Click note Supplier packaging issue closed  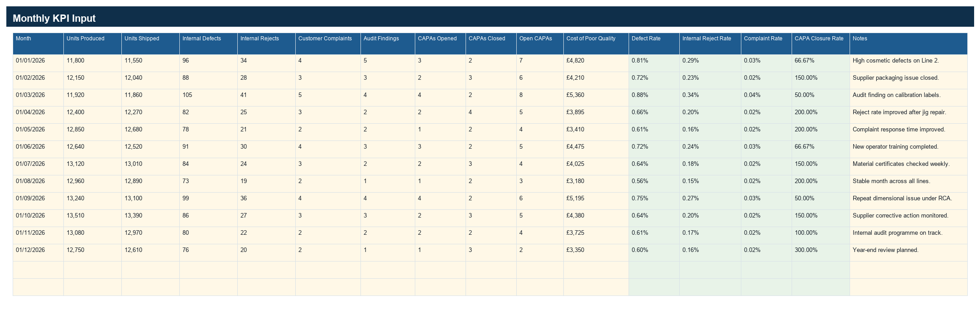click(x=909, y=81)
